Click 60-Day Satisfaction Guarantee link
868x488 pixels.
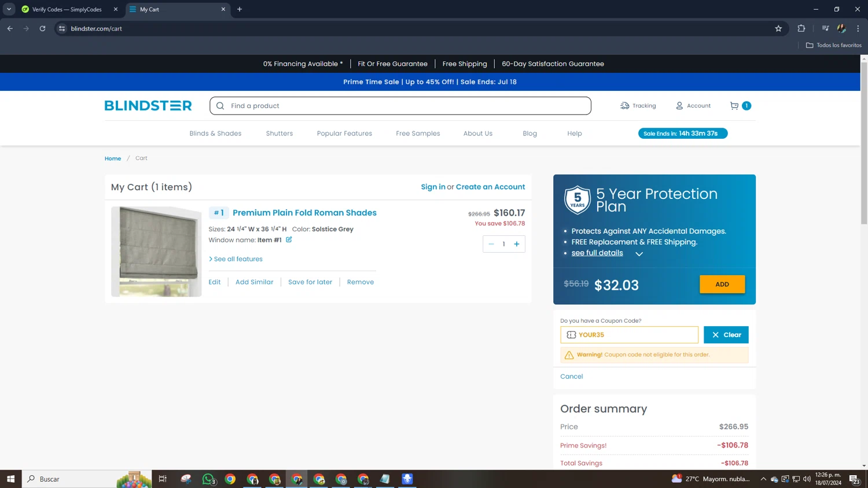(553, 64)
